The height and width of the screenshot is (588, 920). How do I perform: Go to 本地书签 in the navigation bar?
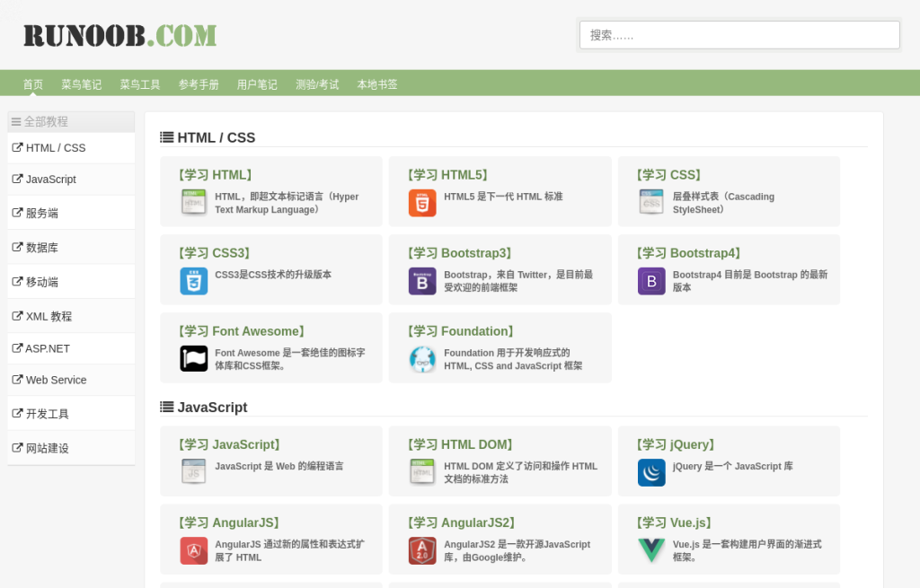pos(377,84)
